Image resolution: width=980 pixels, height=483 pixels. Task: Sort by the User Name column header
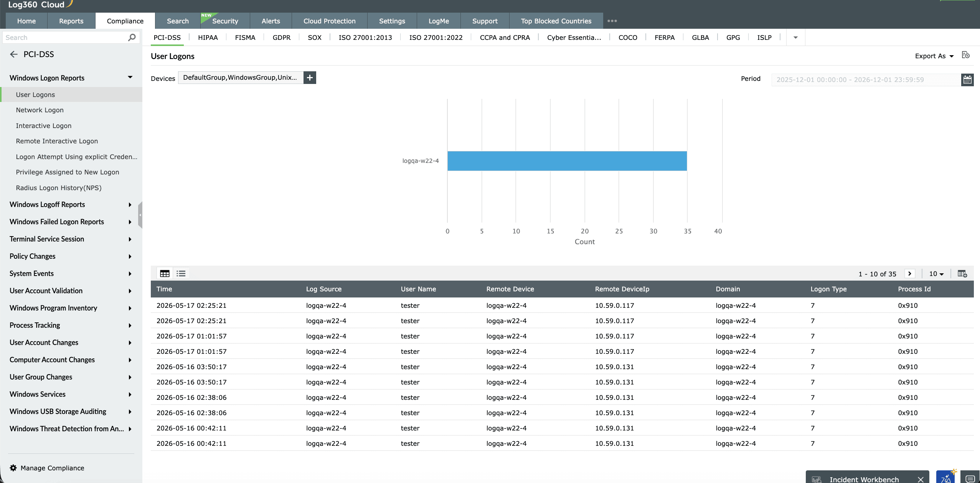click(418, 289)
